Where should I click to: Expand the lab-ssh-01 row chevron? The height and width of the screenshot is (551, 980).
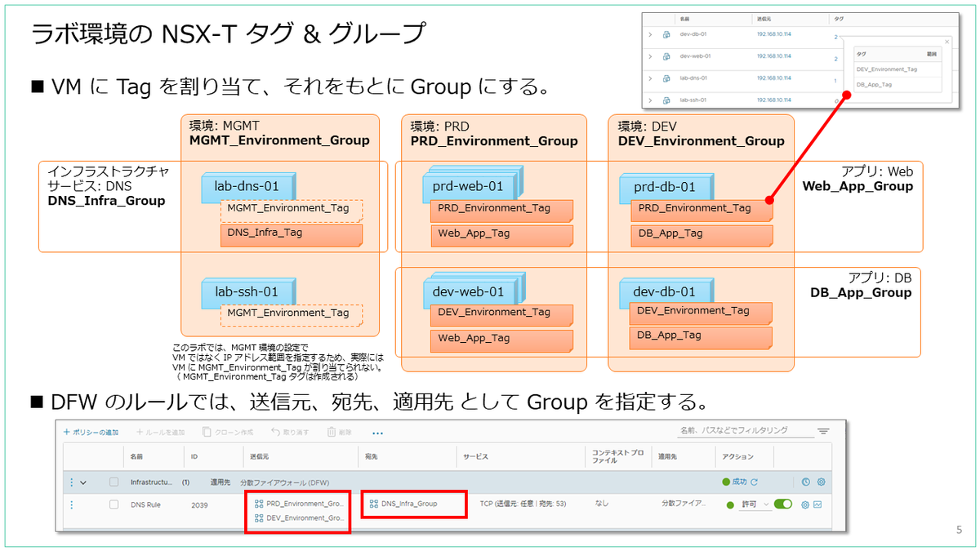point(651,100)
